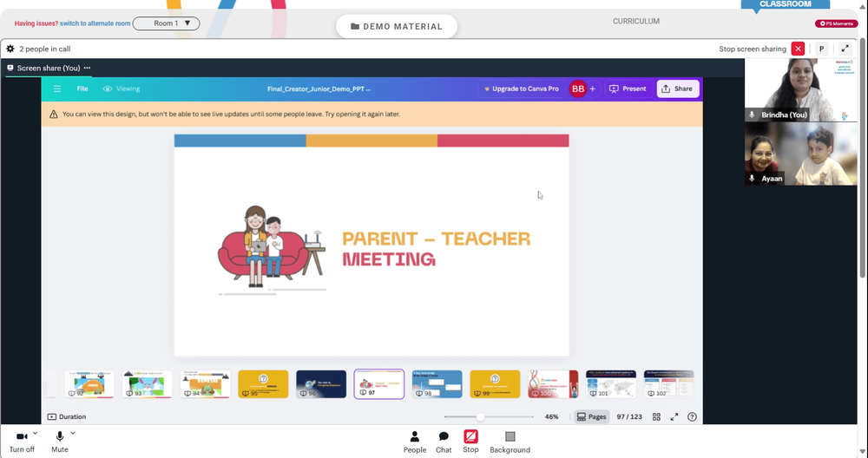Click the 97 / 123 page counter

click(x=629, y=416)
